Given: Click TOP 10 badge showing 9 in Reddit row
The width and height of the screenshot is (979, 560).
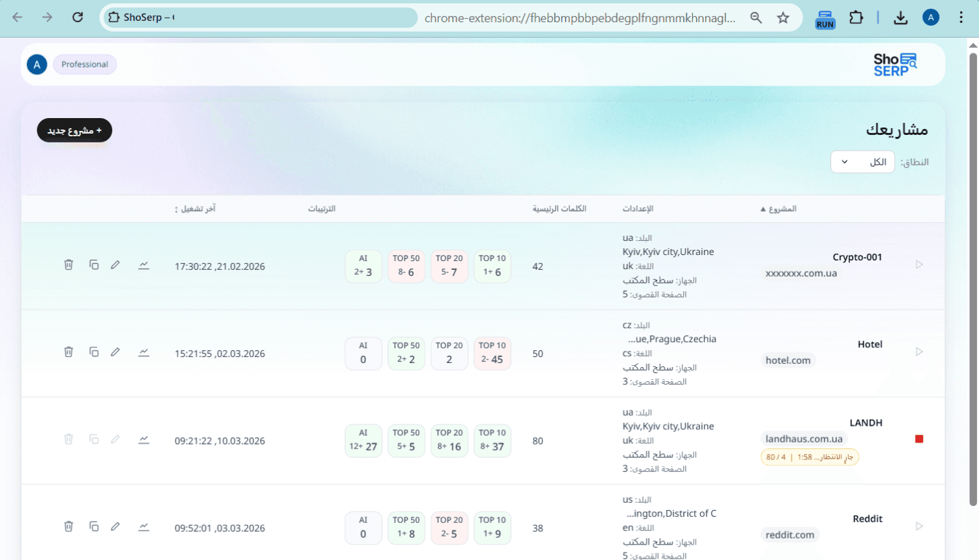Looking at the screenshot, I should point(492,528).
